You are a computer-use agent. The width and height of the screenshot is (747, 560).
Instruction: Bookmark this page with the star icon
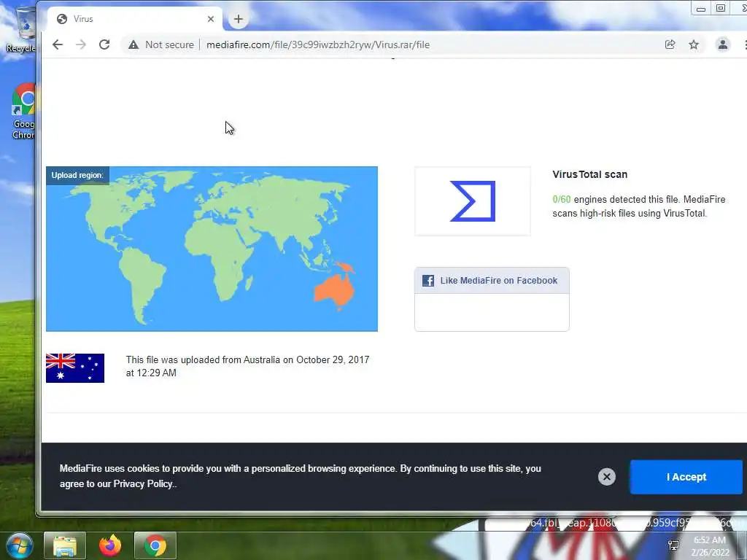pos(694,44)
